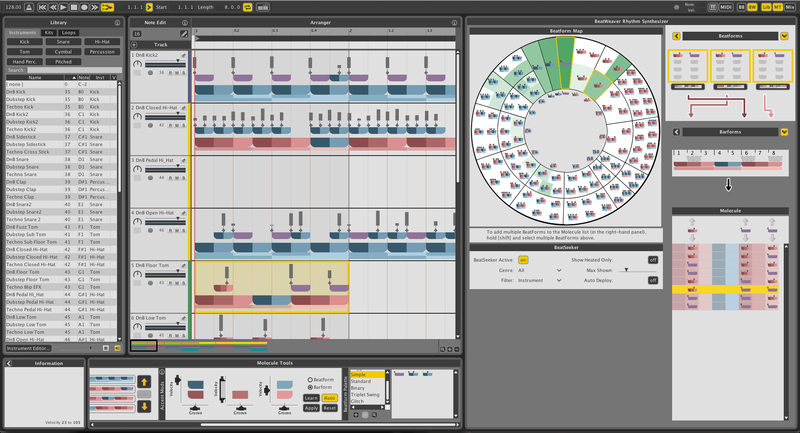Click the pencil draw tool in Note Edit

click(x=183, y=33)
